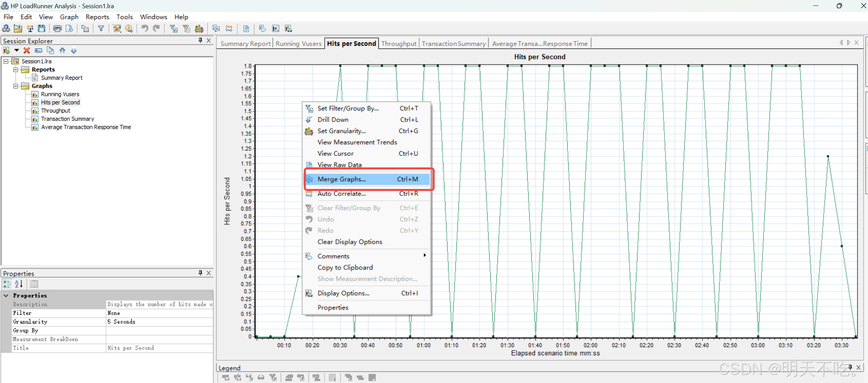Select Average Transaction Response Time graph
The height and width of the screenshot is (383, 868).
pyautogui.click(x=86, y=127)
